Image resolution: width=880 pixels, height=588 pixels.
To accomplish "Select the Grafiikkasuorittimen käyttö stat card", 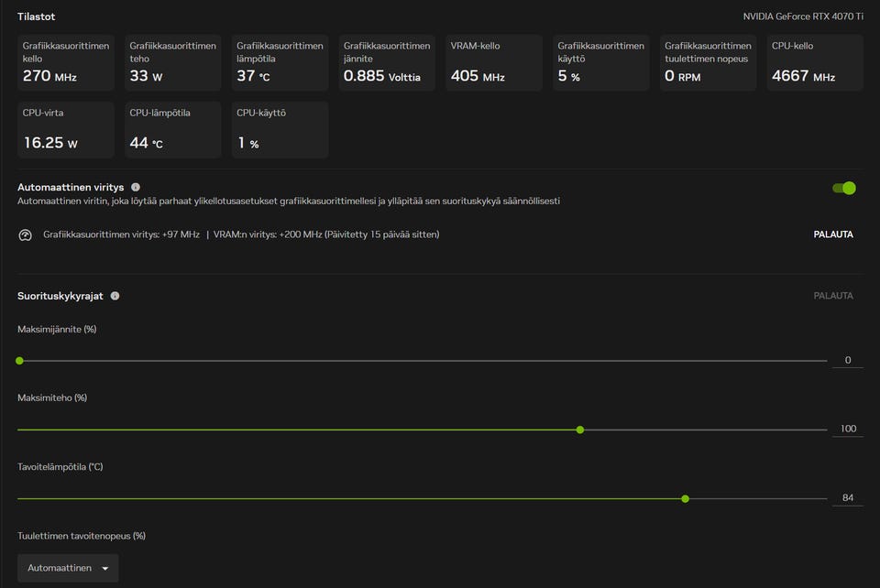I will click(601, 63).
